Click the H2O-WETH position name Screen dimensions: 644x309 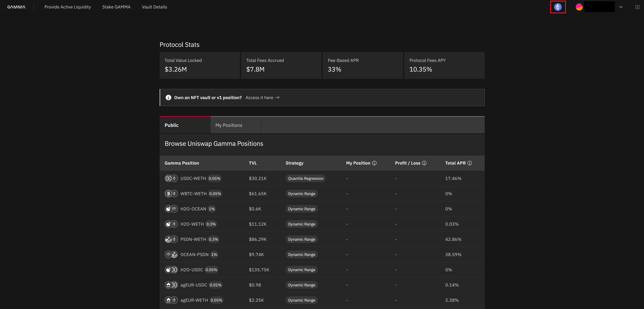point(192,224)
